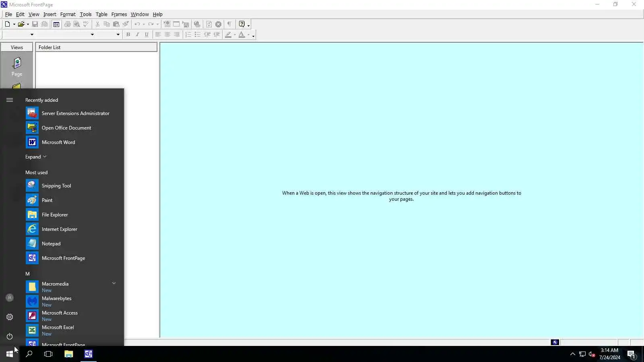Click the Insert Table icon
644x362 pixels.
coord(176,24)
